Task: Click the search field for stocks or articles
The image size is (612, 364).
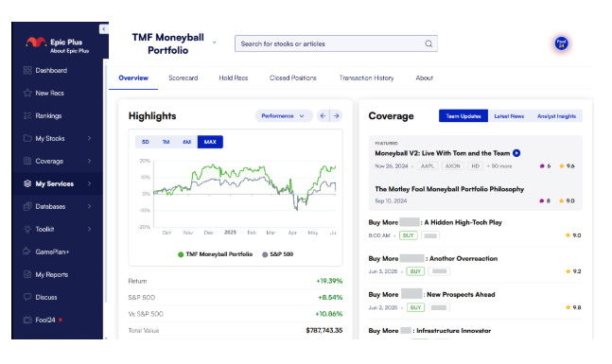Action: (336, 43)
